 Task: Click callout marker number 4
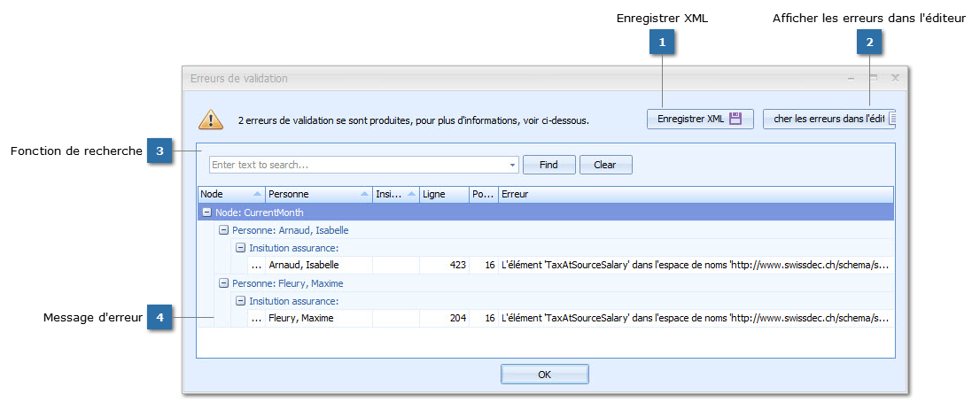[159, 318]
